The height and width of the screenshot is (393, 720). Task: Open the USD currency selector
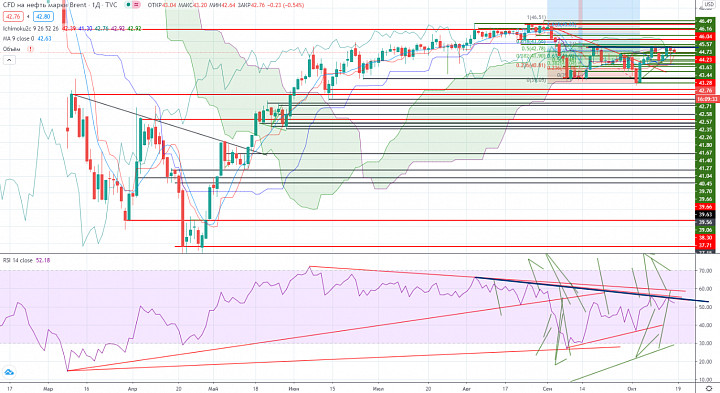coord(709,5)
